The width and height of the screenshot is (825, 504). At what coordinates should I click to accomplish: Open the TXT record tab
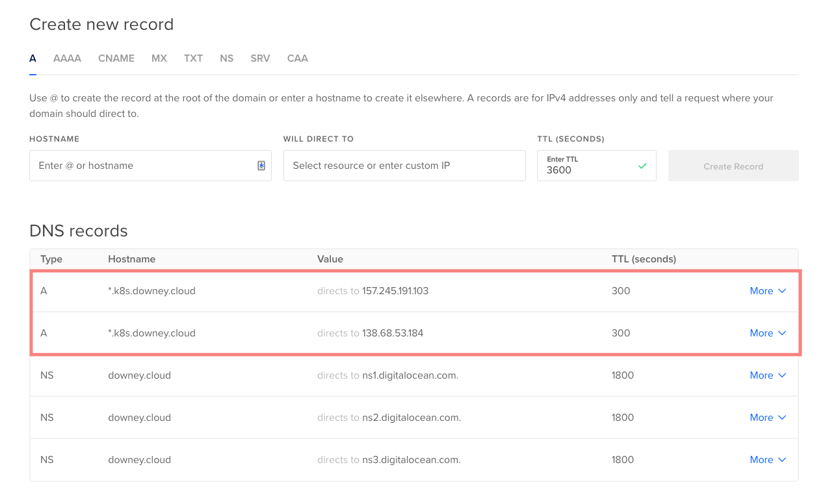click(x=193, y=58)
